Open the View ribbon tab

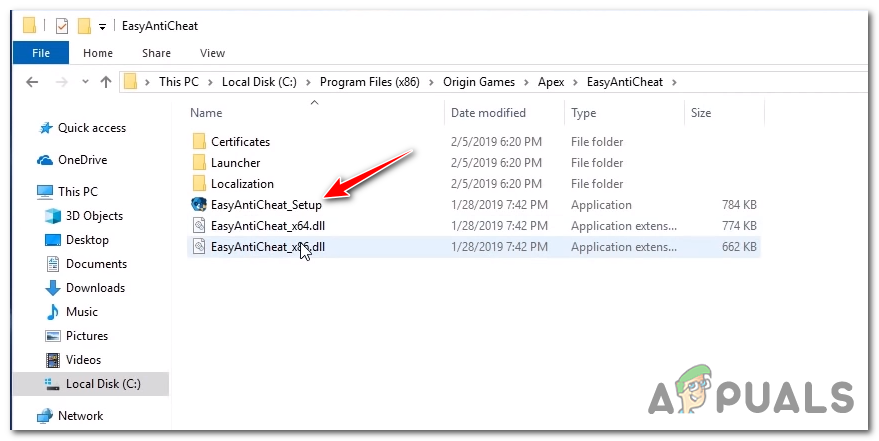pyautogui.click(x=212, y=53)
